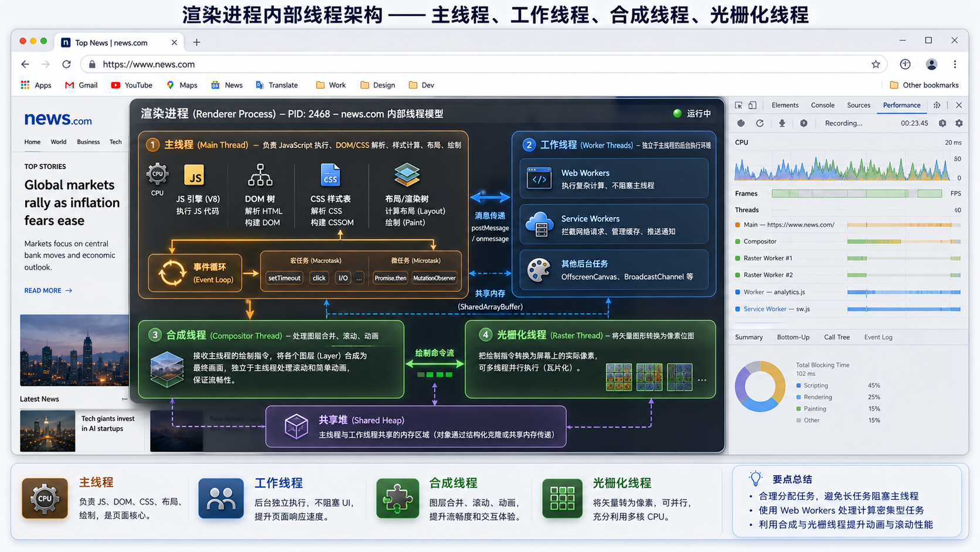
Task: Open the World section on news.com
Action: pos(59,142)
